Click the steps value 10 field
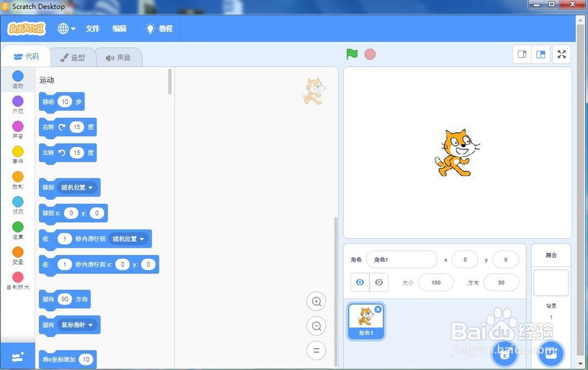The image size is (588, 370). [65, 102]
